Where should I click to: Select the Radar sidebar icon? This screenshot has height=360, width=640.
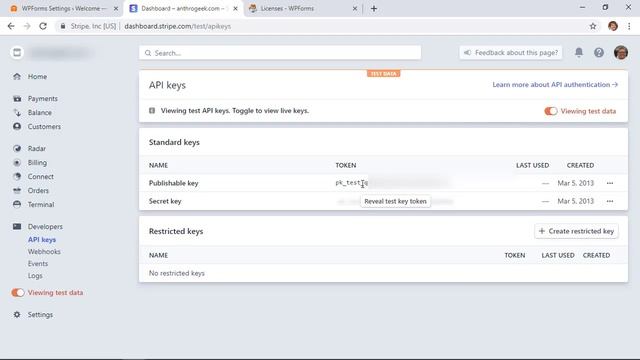(17, 149)
